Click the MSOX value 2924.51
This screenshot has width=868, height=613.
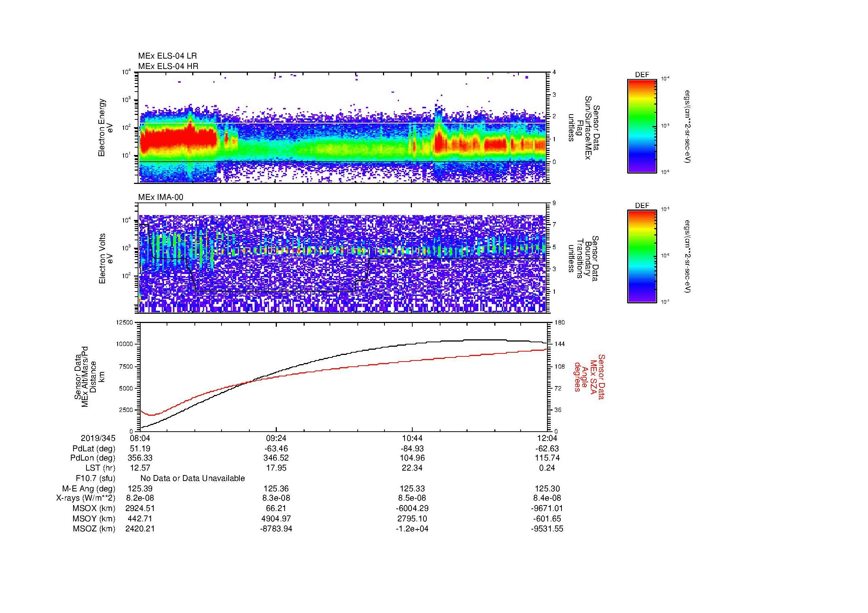(140, 508)
